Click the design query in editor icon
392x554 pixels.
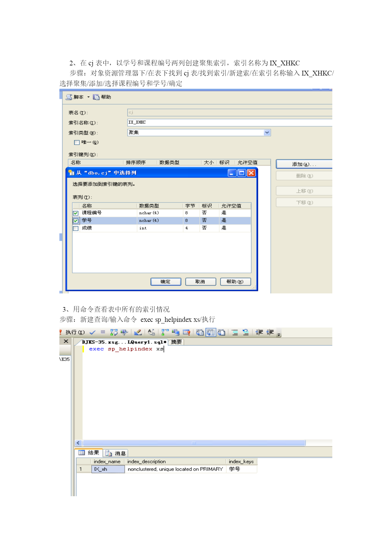(x=138, y=332)
